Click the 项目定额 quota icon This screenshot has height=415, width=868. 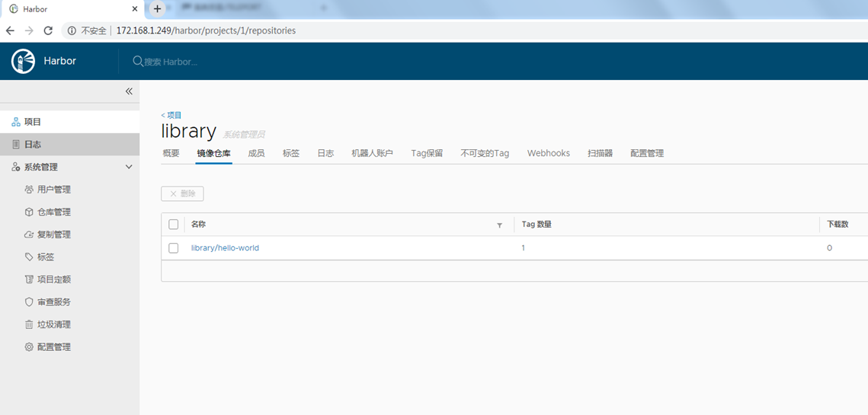tap(29, 279)
